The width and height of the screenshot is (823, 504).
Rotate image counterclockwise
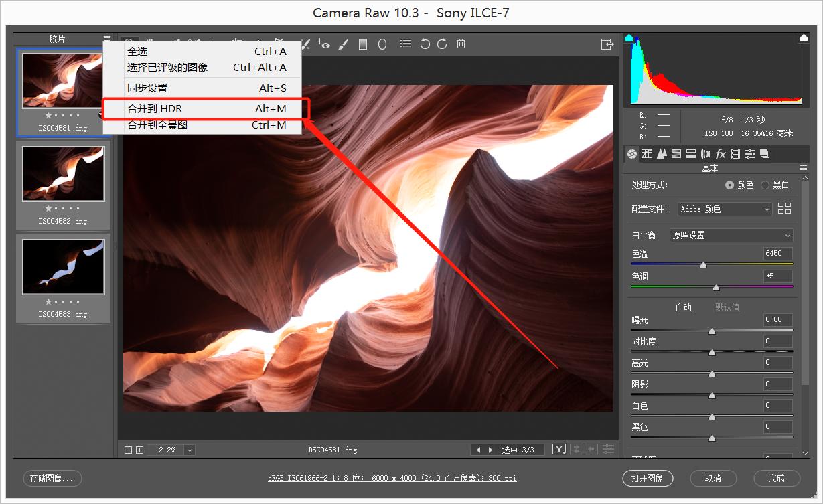point(425,44)
